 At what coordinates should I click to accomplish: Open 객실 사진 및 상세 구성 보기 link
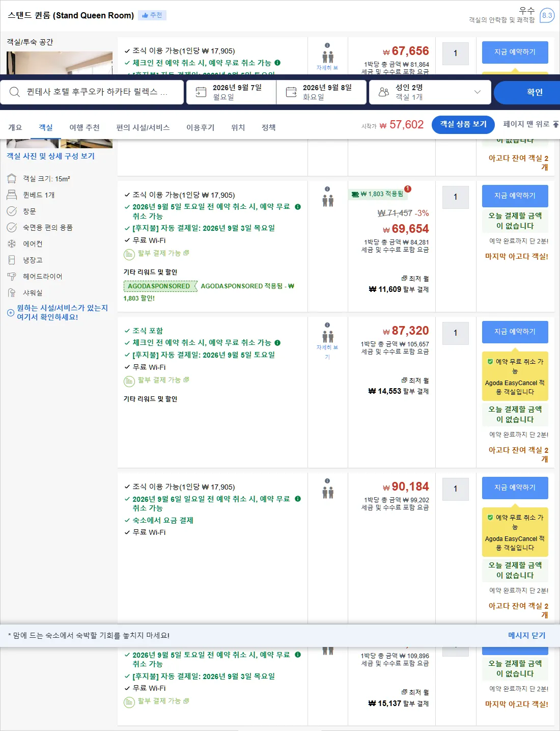click(50, 156)
